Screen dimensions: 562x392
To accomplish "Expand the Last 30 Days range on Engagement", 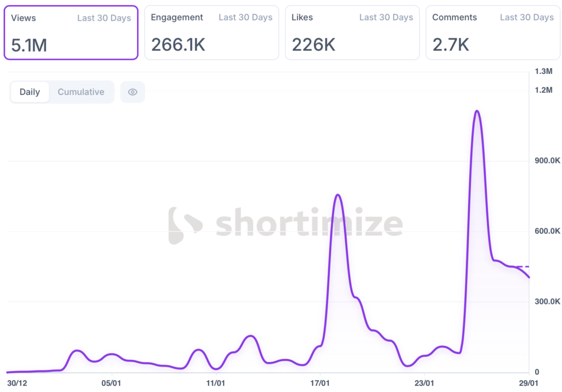I will coord(245,18).
